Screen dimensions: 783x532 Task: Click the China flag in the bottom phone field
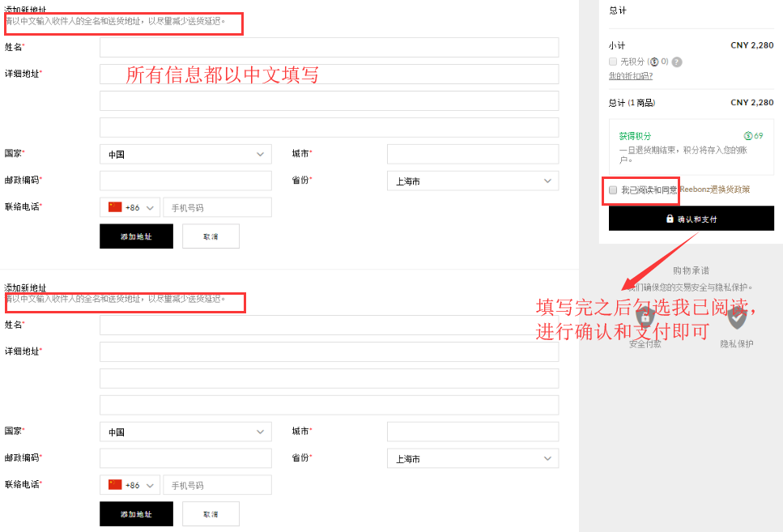tap(115, 485)
